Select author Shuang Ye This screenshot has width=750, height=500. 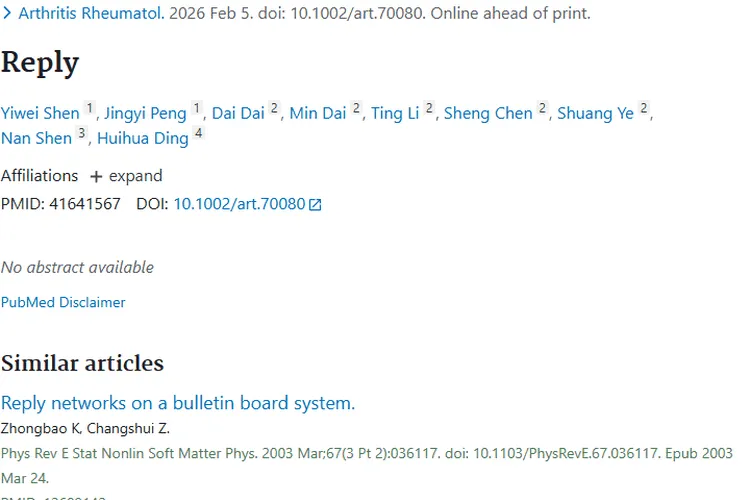click(595, 113)
